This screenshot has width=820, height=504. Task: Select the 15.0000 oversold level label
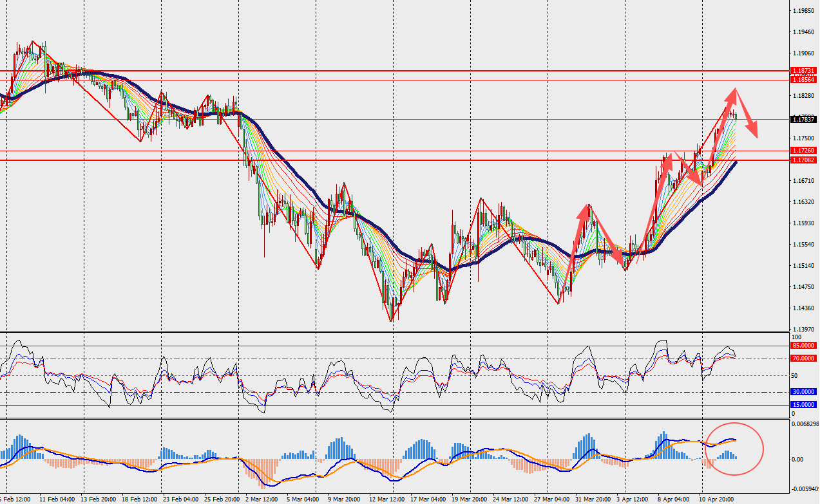coord(805,404)
